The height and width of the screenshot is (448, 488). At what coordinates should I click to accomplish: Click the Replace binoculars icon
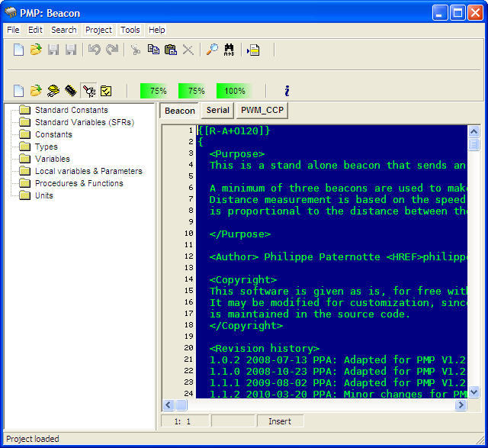tap(229, 50)
